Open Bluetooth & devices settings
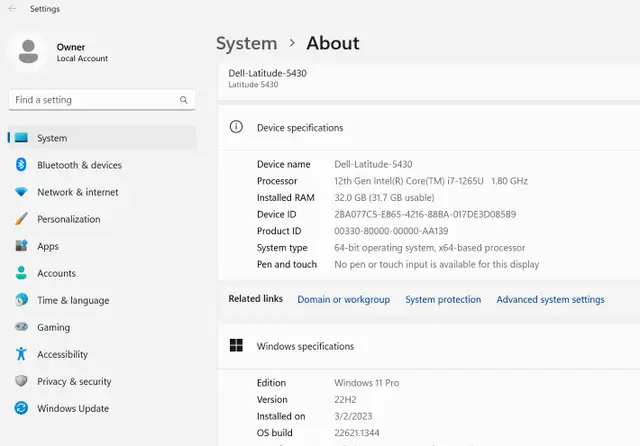640x446 pixels. (102, 165)
